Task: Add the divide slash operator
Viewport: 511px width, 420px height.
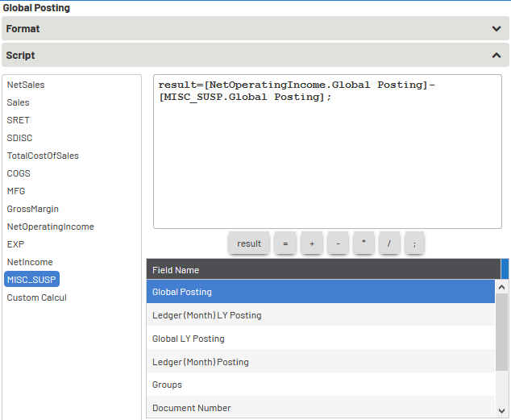Action: pos(389,243)
